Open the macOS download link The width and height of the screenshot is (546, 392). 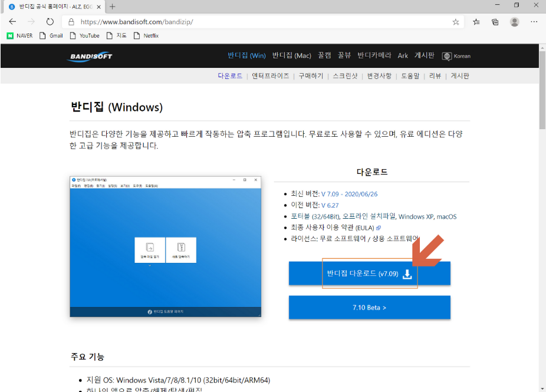[x=447, y=216]
